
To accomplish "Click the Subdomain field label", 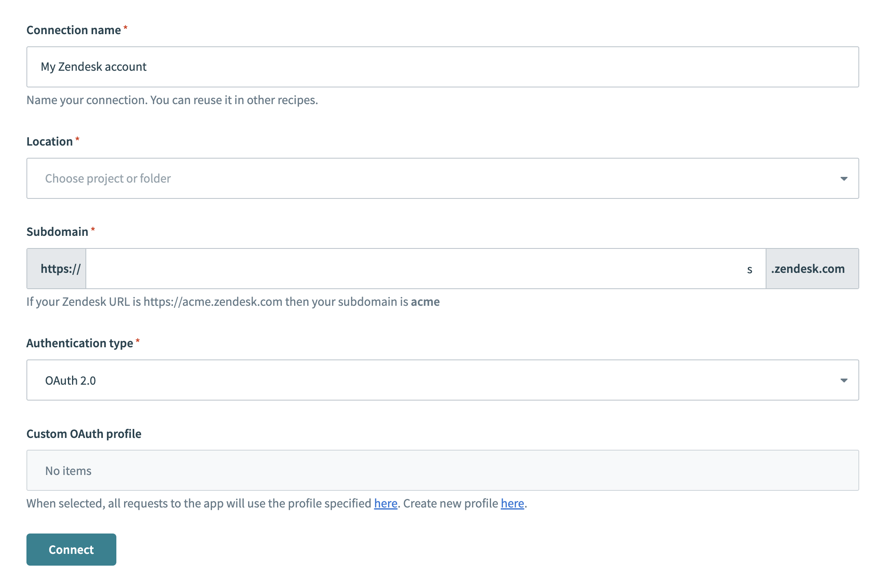I will 57,231.
